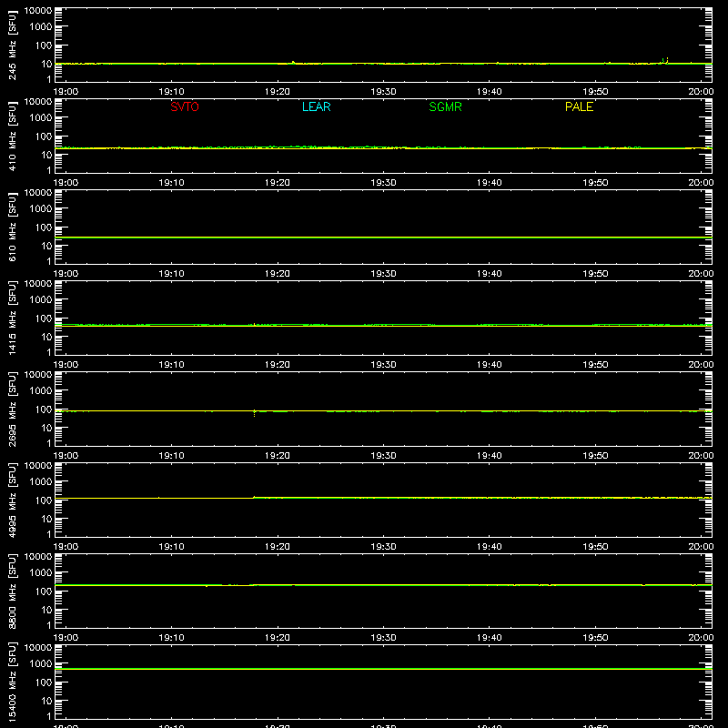Select the 2695 MHz [SFU] axis title
The image size is (728, 728).
coord(12,409)
